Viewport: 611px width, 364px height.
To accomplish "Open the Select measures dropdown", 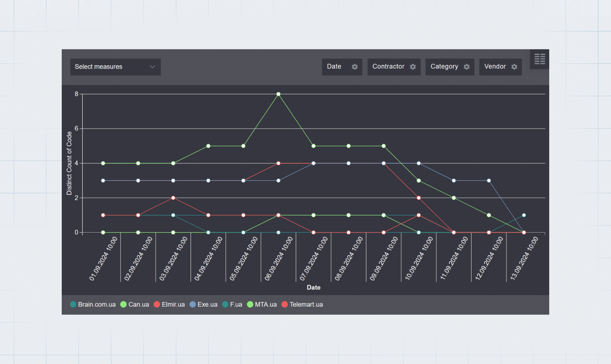I will (115, 67).
